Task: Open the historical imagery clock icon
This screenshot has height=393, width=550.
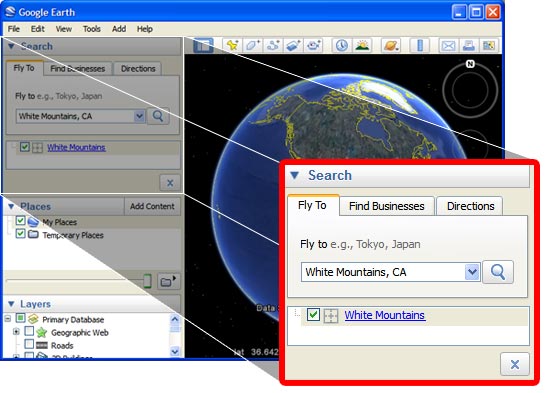Action: pos(341,45)
